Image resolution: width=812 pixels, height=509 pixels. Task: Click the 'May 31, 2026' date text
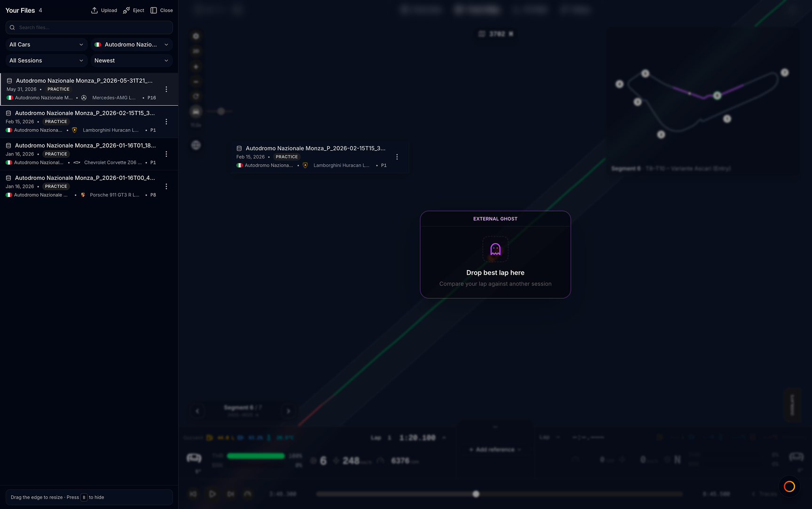(x=22, y=89)
